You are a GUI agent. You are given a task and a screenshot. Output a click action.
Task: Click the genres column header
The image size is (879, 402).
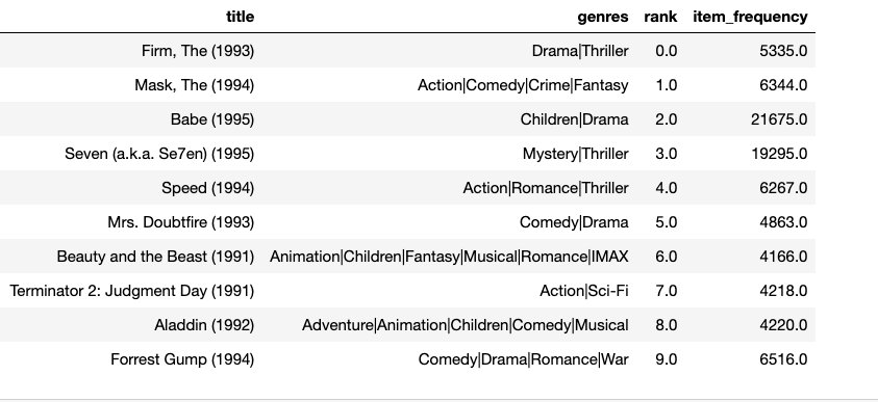pyautogui.click(x=603, y=17)
